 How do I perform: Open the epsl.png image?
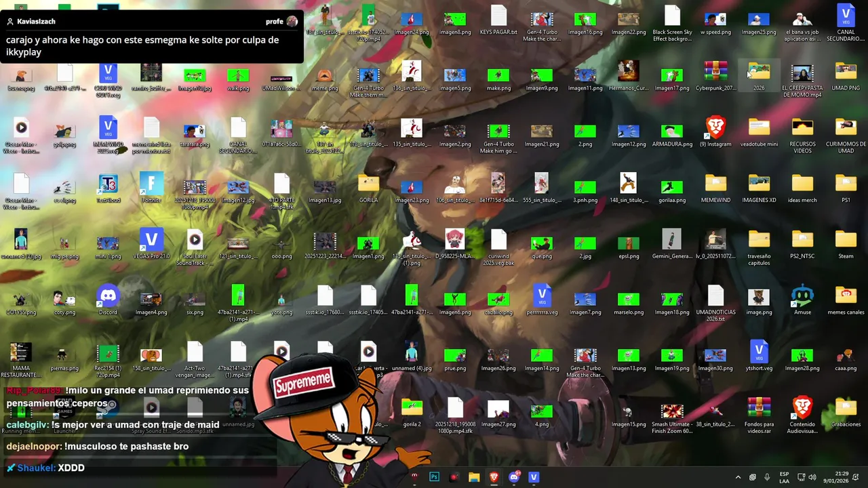(x=629, y=245)
